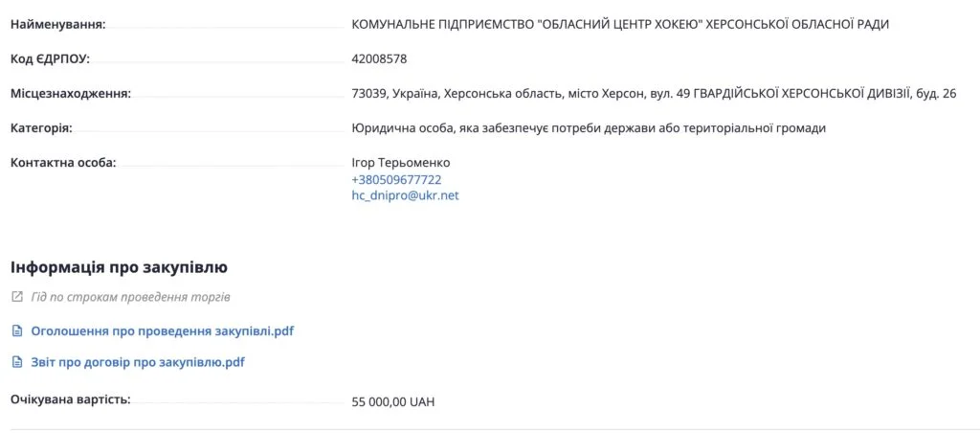Click the expected value 55 000,00 UAH
The height and width of the screenshot is (433, 980).
(392, 402)
